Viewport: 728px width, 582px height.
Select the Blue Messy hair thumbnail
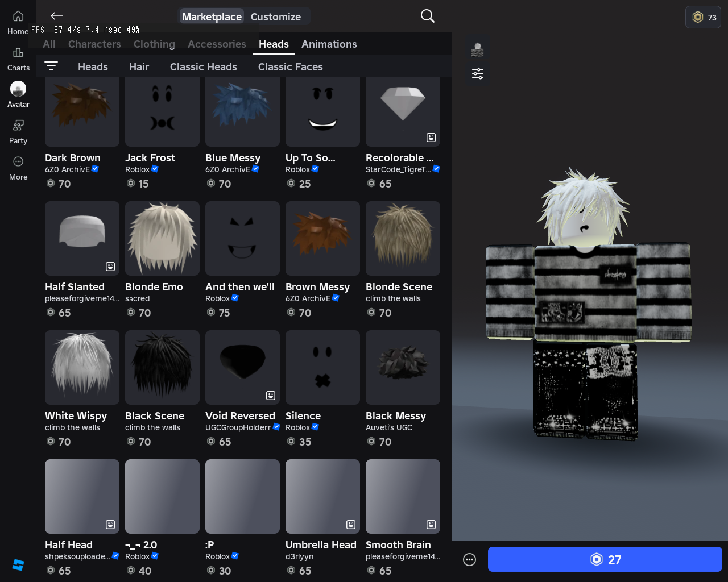tap(242, 111)
